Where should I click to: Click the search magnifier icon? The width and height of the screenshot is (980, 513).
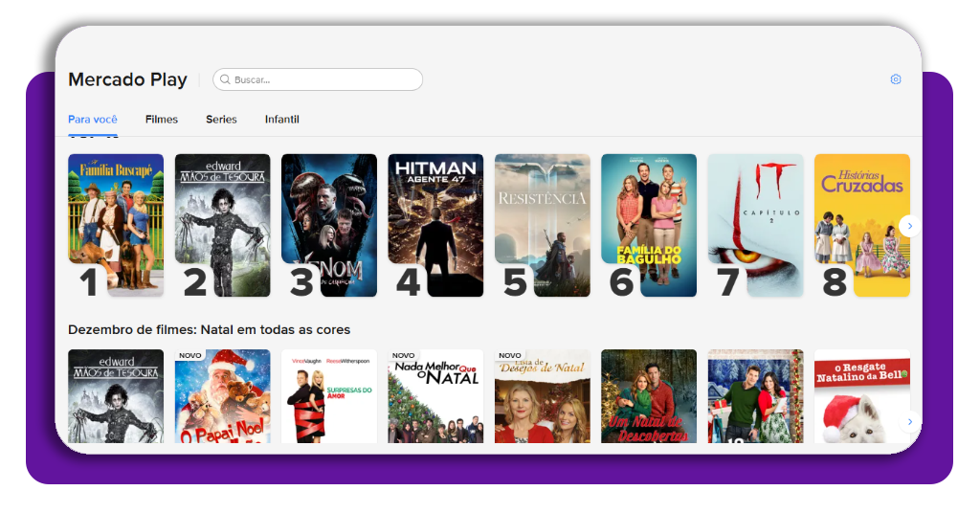225,79
